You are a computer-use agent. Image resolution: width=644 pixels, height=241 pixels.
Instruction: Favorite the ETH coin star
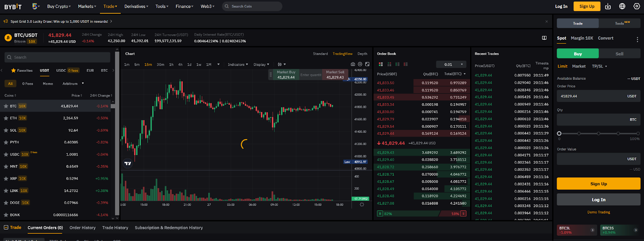6,118
